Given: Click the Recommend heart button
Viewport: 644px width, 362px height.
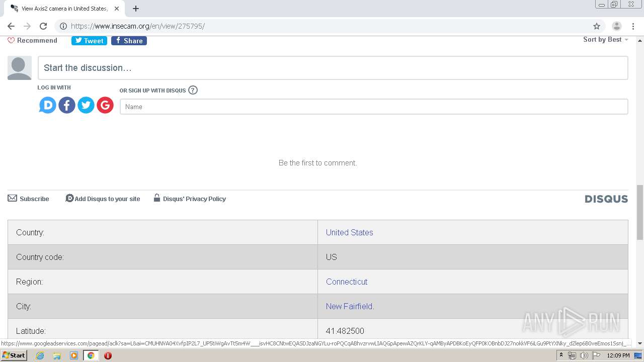Looking at the screenshot, I should (32, 41).
